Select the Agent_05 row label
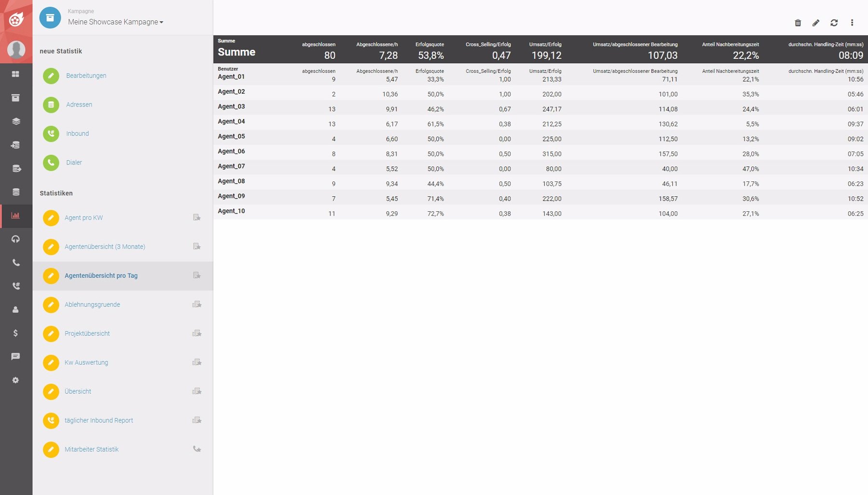Image resolution: width=868 pixels, height=495 pixels. 231,137
